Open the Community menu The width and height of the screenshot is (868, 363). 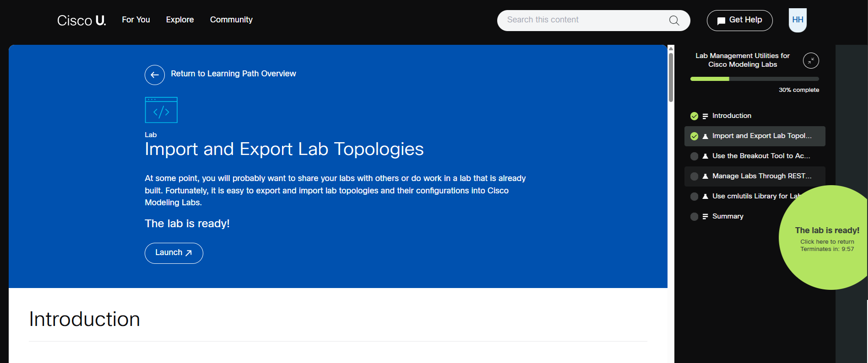click(231, 20)
